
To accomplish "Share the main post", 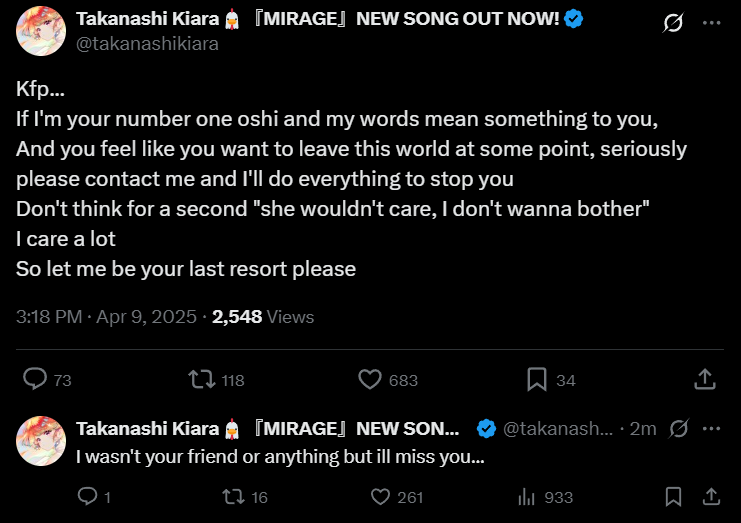I will (704, 379).
